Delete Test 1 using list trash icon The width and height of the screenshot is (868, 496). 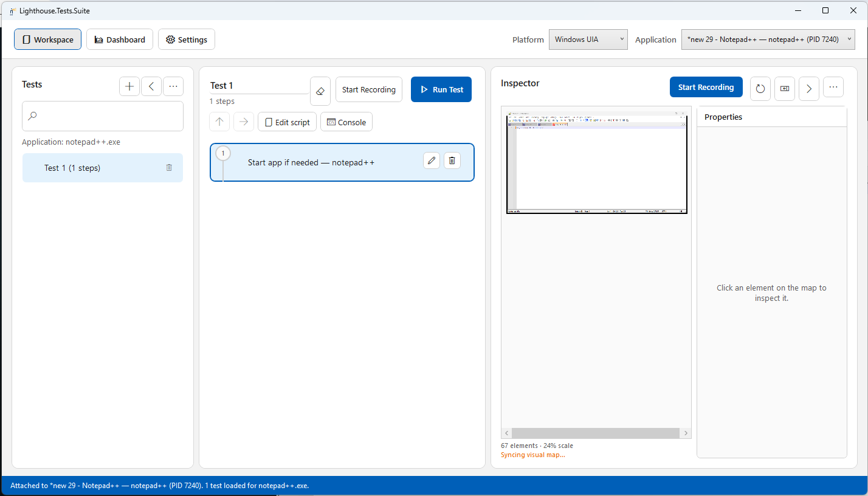click(x=169, y=168)
